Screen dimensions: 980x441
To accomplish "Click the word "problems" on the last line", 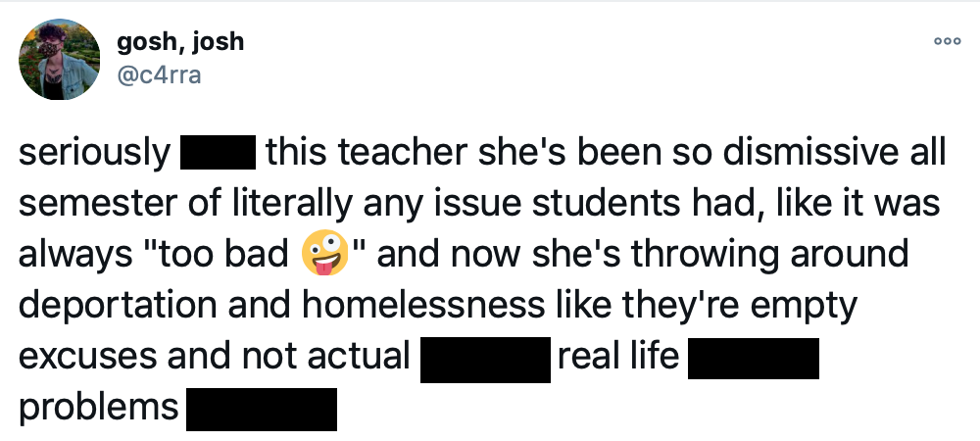I will point(99,409).
